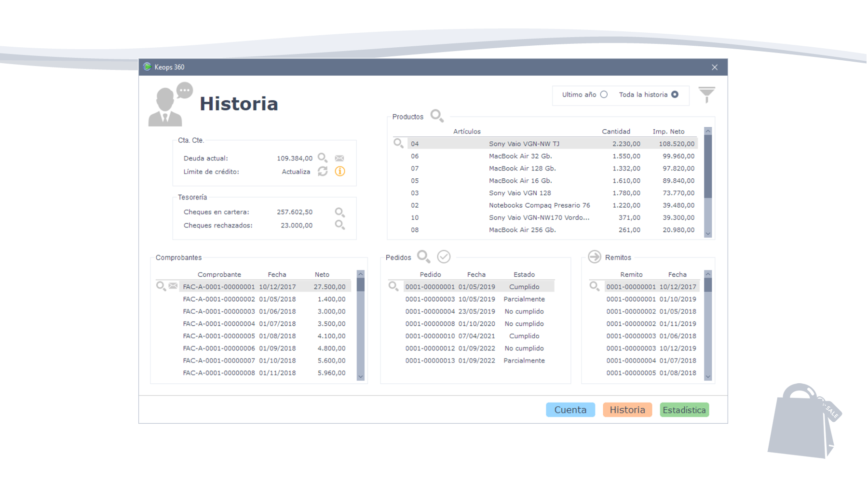Click the magnifier icon beside Deuda actual
Screen dimensions: 868x482
(x=323, y=158)
